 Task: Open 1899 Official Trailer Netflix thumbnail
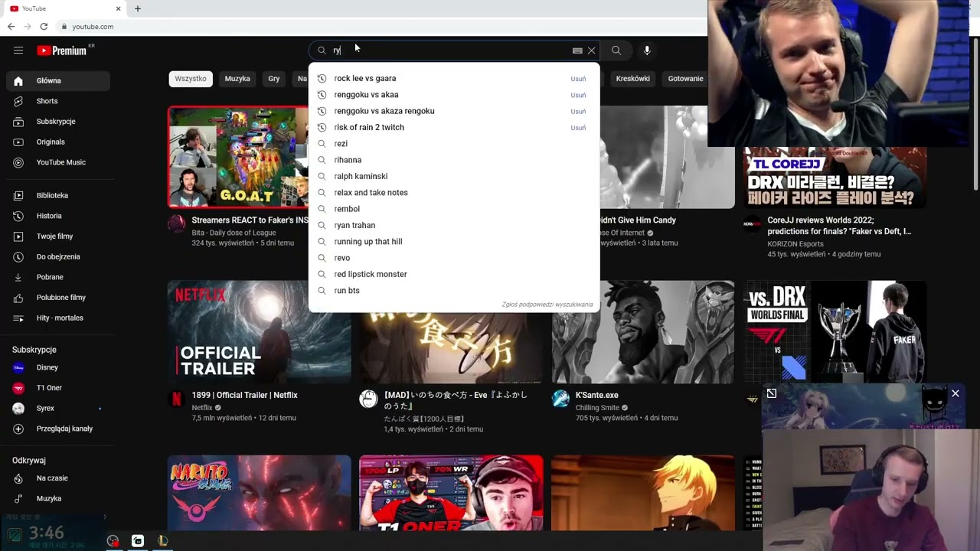coord(260,332)
